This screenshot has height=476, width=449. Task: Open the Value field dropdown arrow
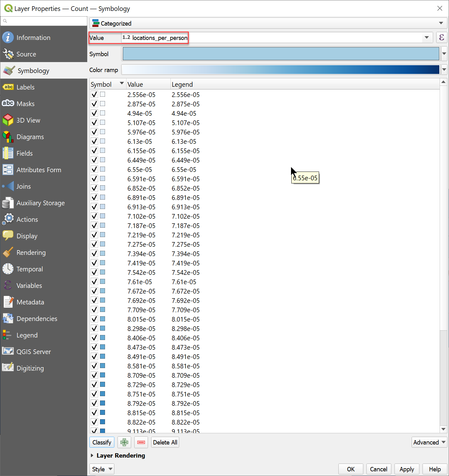(x=427, y=37)
